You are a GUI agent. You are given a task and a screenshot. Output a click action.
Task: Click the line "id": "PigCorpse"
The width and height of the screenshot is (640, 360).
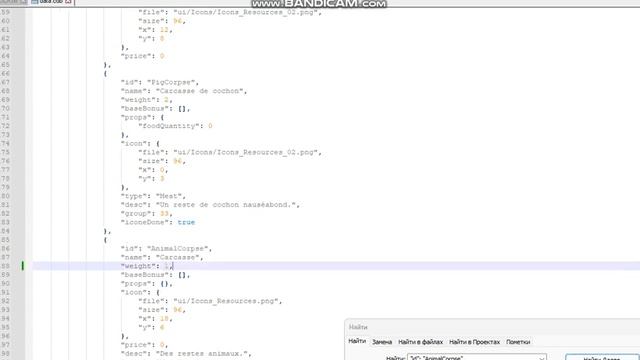[160, 82]
